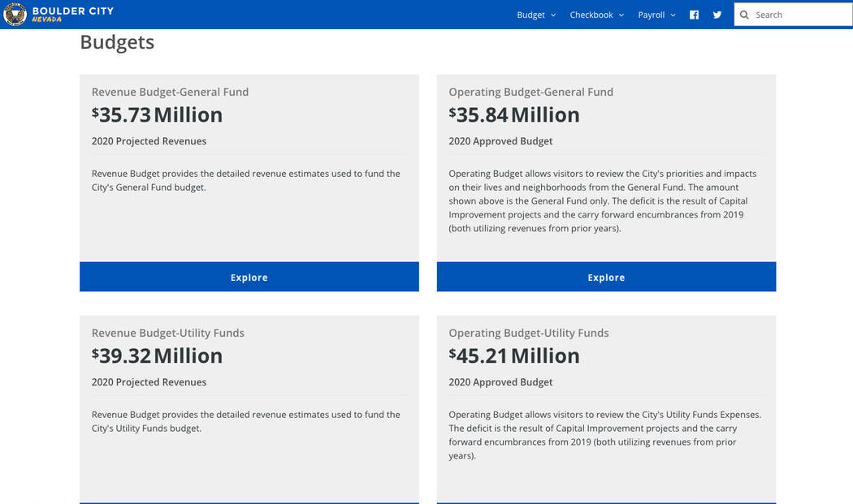Select the Revenue Budget-General Fund title

[170, 92]
